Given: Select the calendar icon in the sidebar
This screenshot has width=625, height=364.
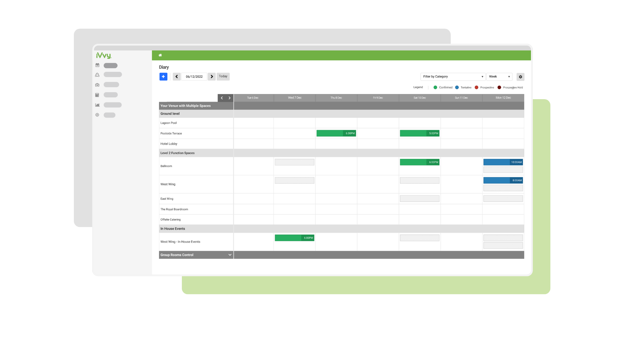Looking at the screenshot, I should [97, 65].
